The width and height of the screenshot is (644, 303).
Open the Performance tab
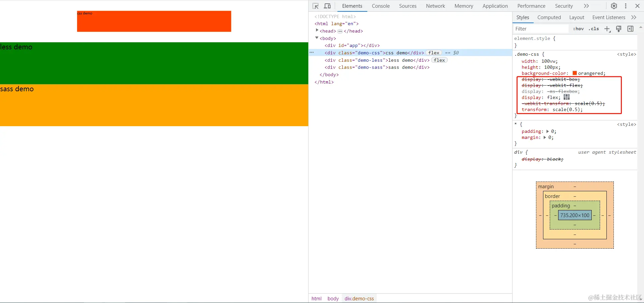(531, 6)
